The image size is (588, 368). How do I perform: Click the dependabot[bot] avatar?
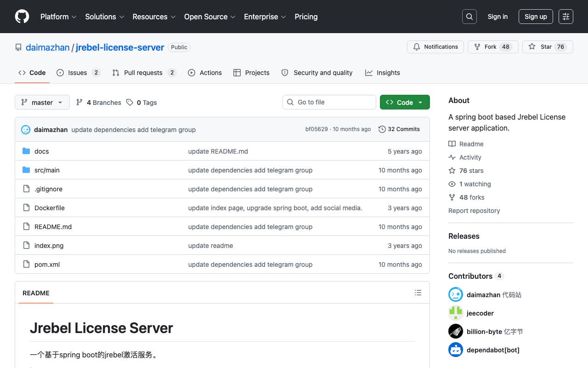(456, 350)
